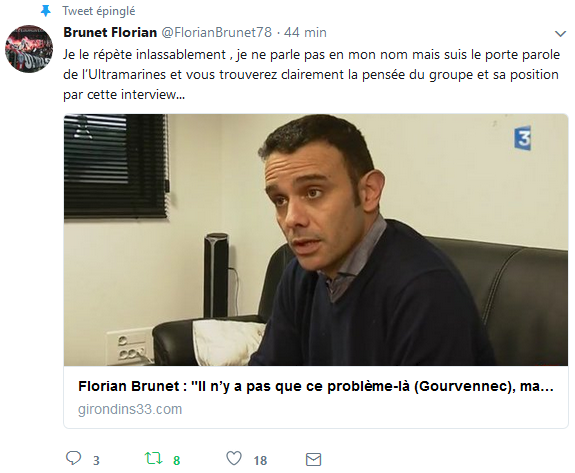Send via the envelope message icon
The width and height of the screenshot is (575, 473).
(x=314, y=459)
